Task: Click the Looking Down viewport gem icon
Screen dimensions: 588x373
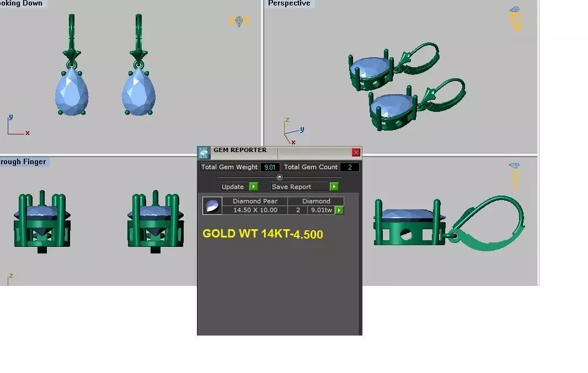Action: [239, 21]
